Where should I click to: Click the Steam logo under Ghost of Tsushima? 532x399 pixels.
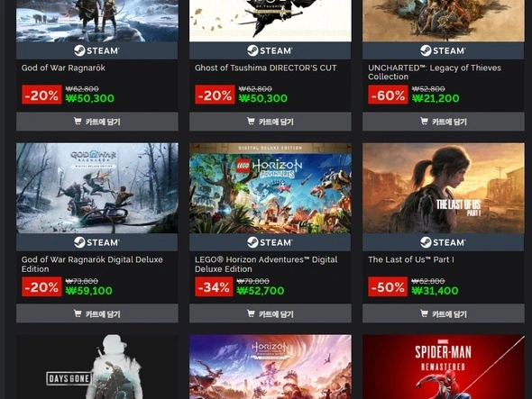tap(271, 50)
